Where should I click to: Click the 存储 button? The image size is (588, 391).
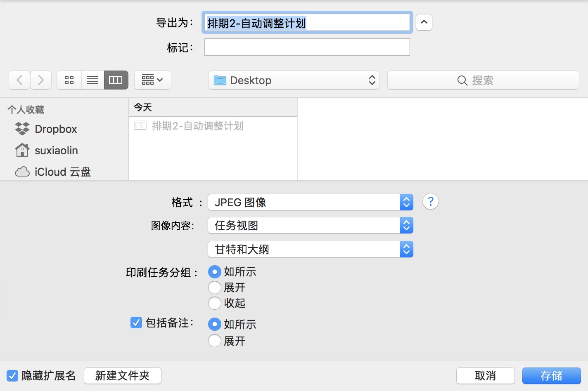tap(552, 376)
